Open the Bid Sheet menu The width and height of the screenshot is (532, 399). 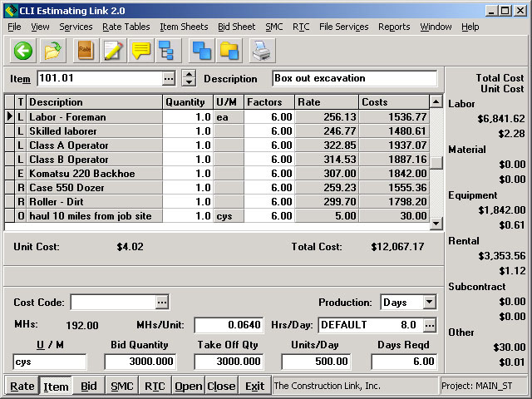click(236, 27)
